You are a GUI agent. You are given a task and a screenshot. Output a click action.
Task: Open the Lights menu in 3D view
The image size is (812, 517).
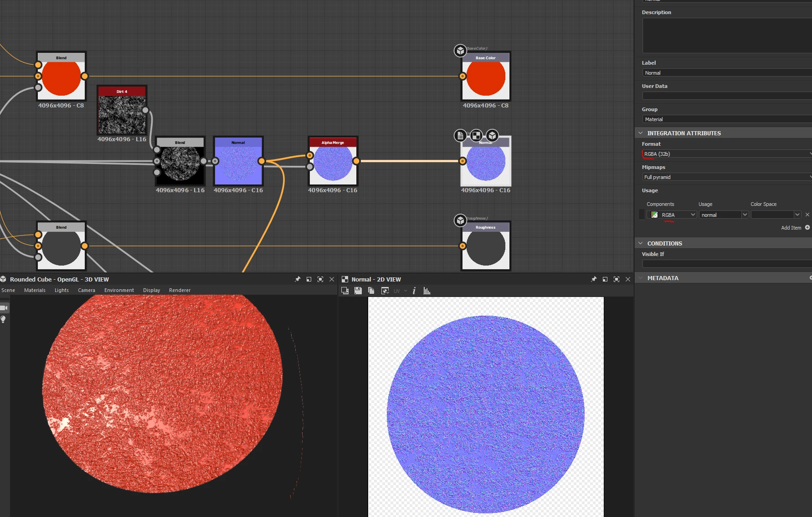click(x=62, y=290)
